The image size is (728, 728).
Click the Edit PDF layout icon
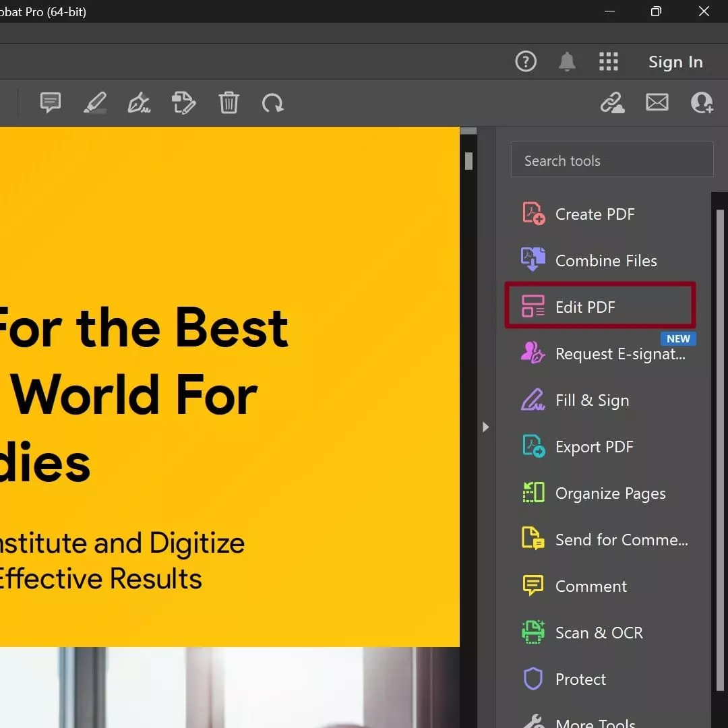point(533,306)
